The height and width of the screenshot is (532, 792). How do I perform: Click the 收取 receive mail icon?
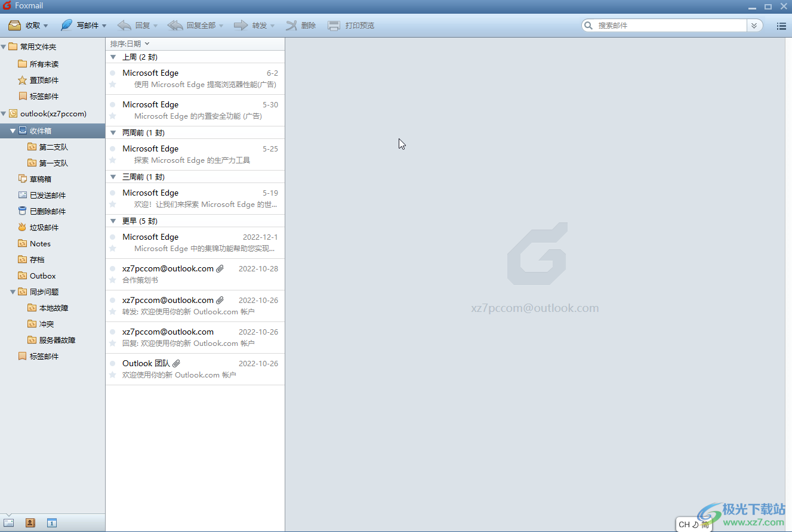click(15, 26)
